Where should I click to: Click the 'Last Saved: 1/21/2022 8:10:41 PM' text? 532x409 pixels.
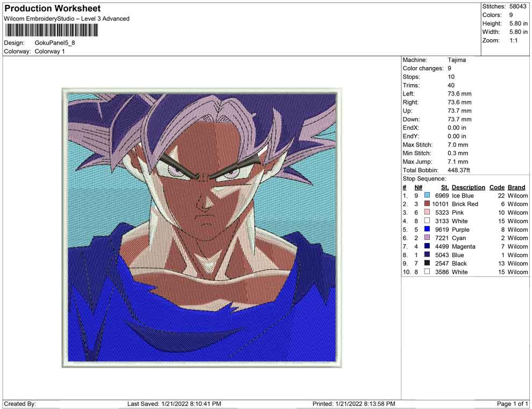pos(174,404)
